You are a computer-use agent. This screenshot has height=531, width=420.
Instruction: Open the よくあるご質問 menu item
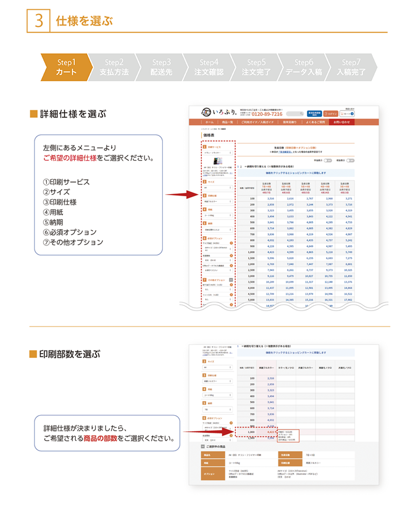[315, 122]
